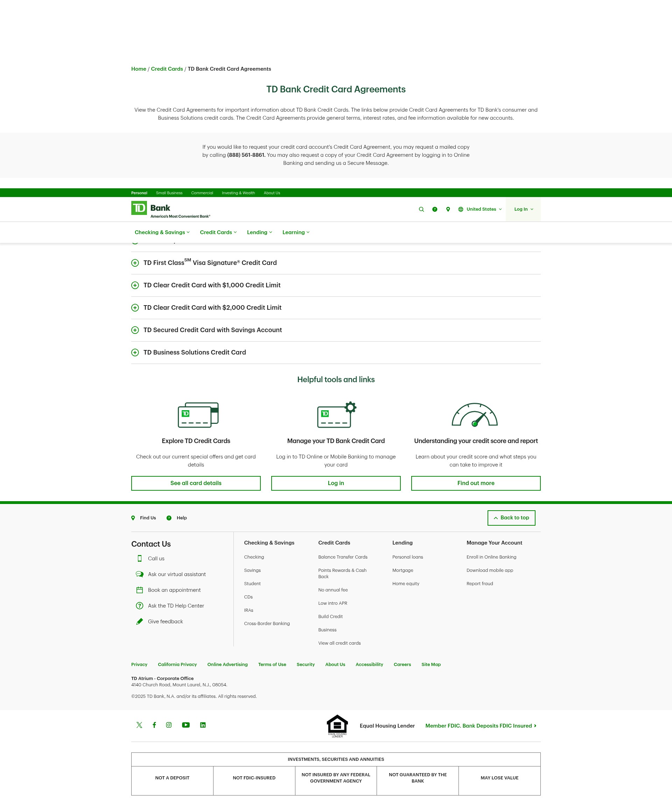Click the Back to top button
Viewport: 672px width, 806px height.
click(x=511, y=518)
